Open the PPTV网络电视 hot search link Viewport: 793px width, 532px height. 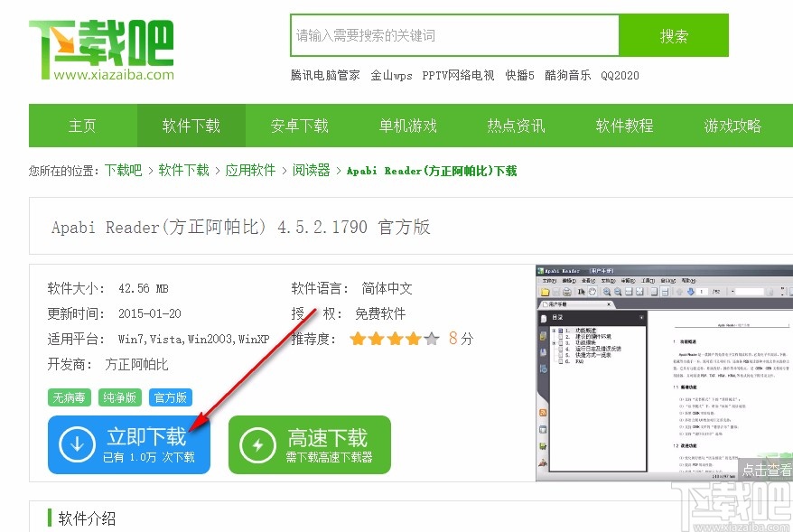(x=458, y=75)
